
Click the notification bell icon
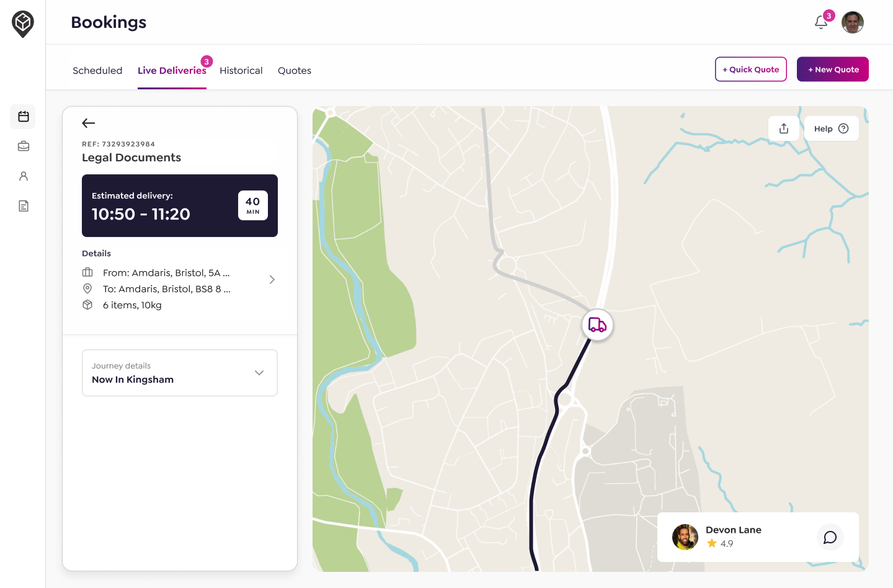click(821, 22)
